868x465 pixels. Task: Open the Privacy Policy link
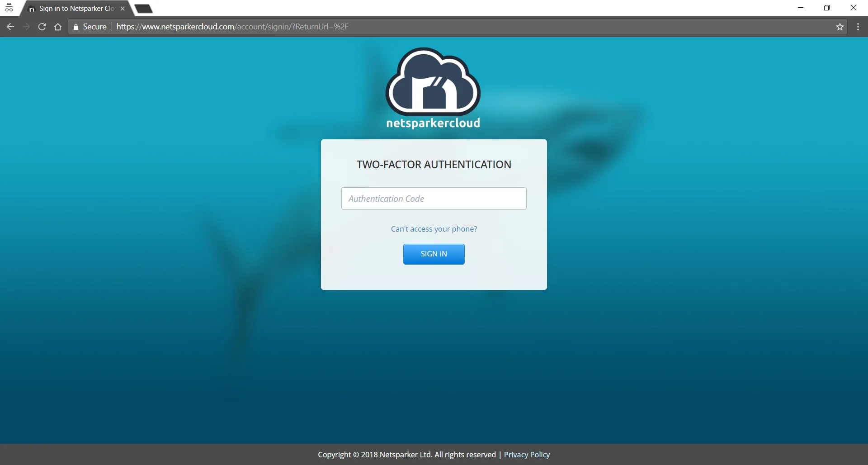pyautogui.click(x=527, y=455)
